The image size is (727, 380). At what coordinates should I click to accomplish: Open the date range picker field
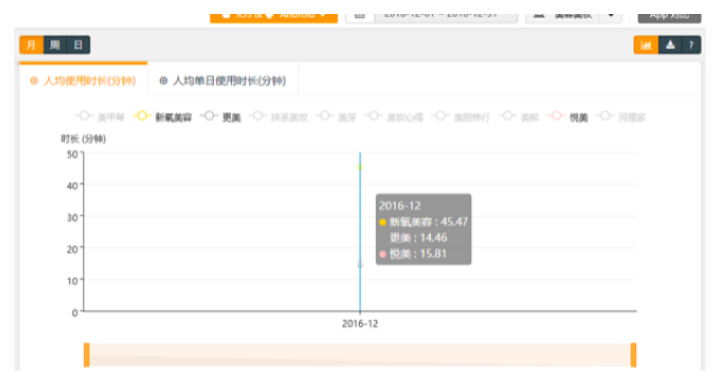click(x=446, y=17)
